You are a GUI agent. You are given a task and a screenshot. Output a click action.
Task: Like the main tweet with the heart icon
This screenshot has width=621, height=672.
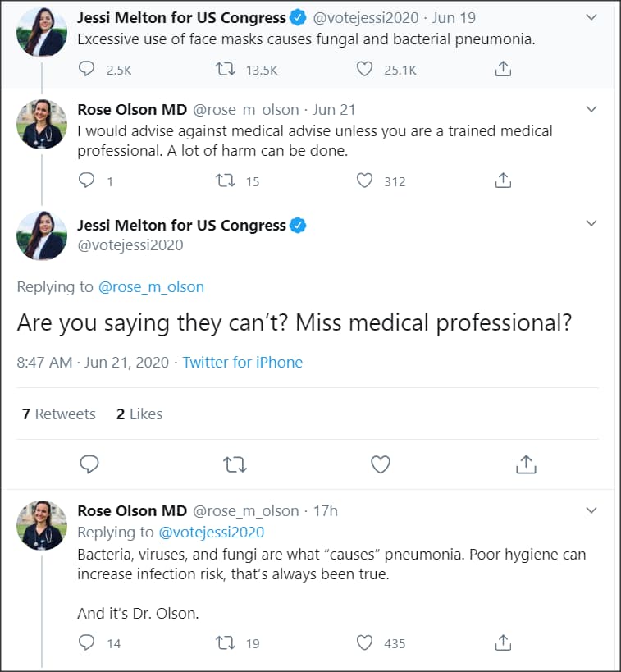pos(380,465)
